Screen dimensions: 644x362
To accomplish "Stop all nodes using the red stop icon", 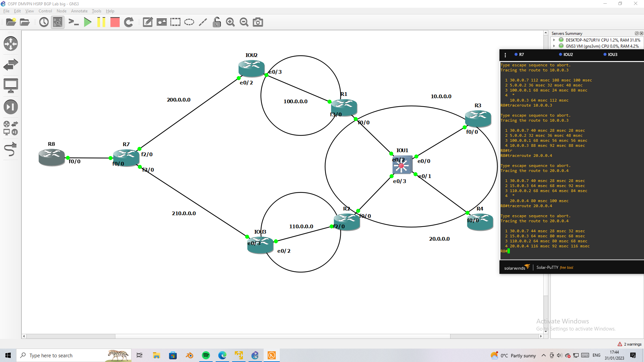I will (115, 22).
